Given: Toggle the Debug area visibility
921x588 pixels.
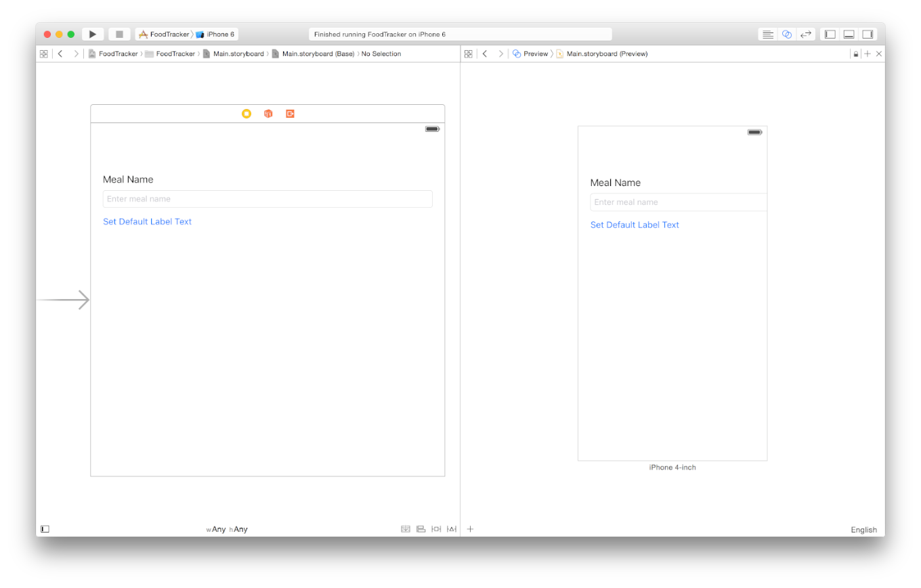Looking at the screenshot, I should tap(849, 34).
